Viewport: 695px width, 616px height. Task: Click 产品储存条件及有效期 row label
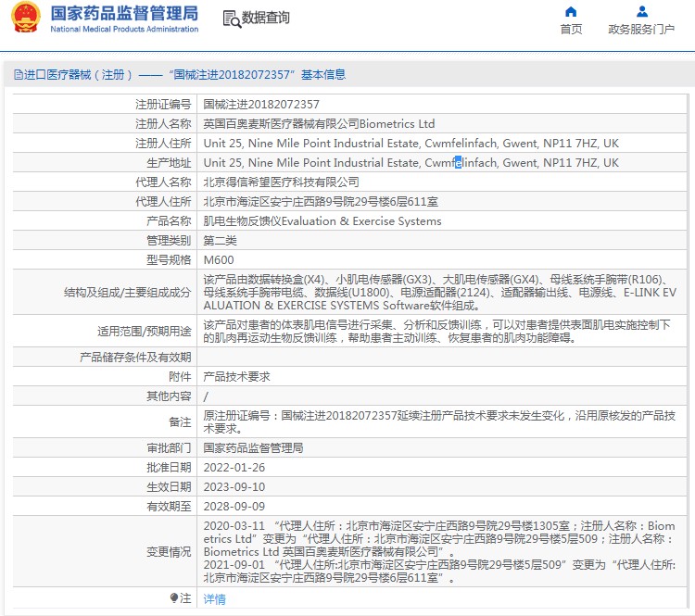(x=135, y=358)
